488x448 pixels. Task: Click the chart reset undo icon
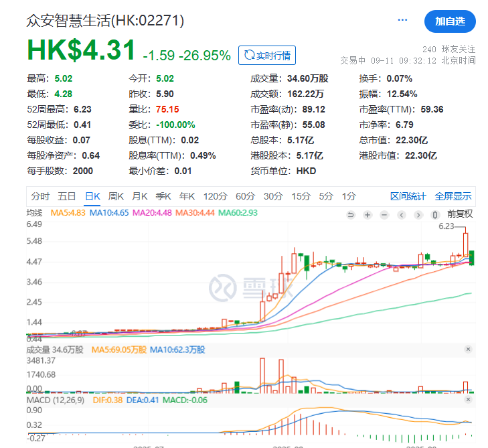[x=351, y=215]
